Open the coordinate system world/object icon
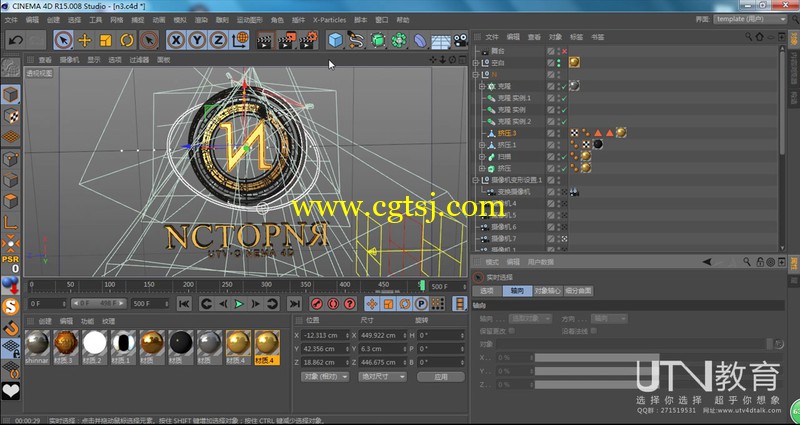The image size is (800, 425). pos(240,40)
